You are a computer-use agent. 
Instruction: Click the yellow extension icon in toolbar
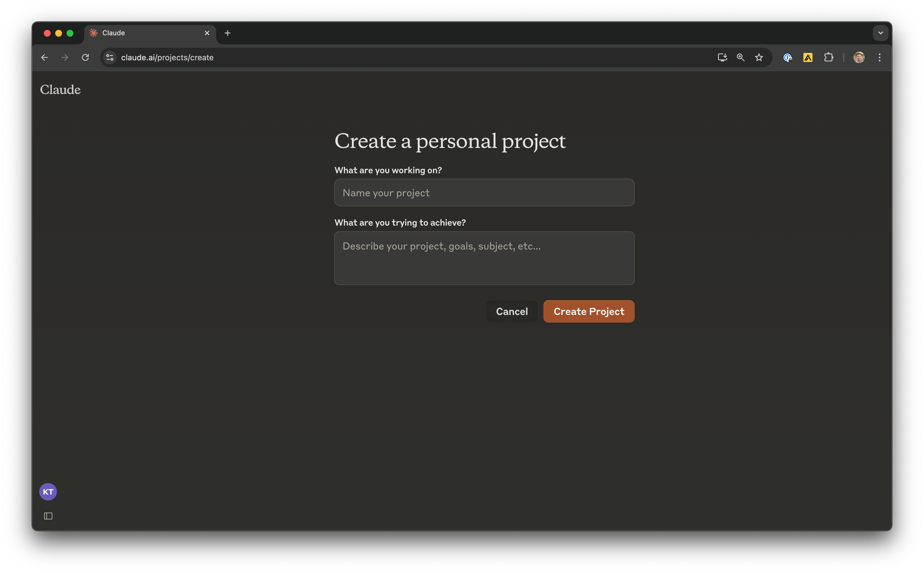(x=808, y=57)
